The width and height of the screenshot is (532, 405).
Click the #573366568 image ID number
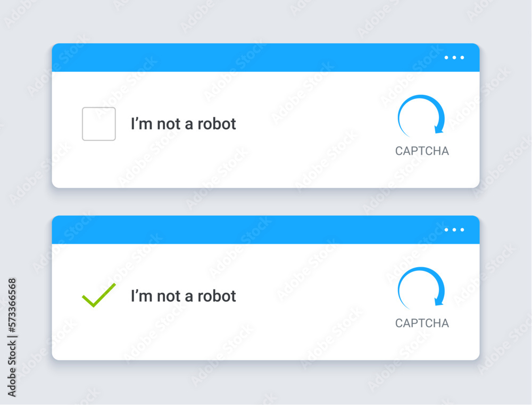pos(12,305)
